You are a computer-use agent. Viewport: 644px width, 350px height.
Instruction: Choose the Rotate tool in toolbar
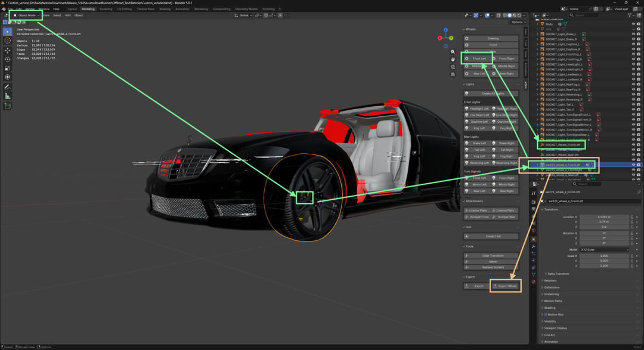7,59
